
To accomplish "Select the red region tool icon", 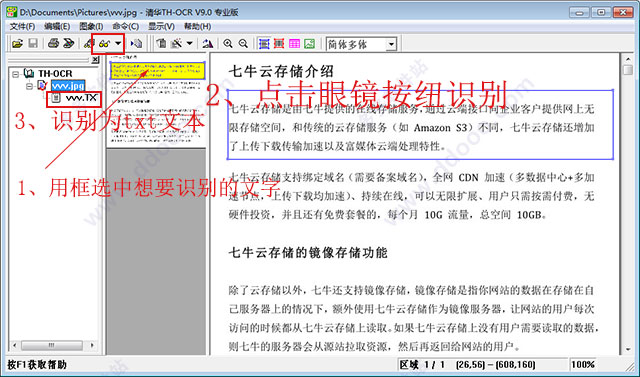I will [x=279, y=43].
